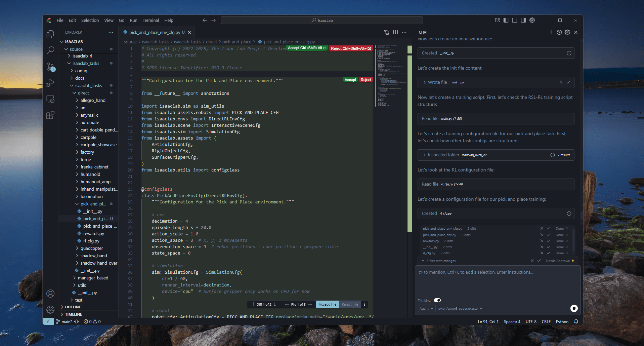Open the Search view in activity bar
This screenshot has height=346, width=644.
coord(50,50)
